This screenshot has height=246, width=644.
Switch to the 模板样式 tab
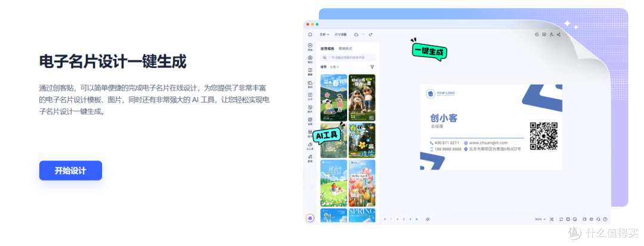345,48
